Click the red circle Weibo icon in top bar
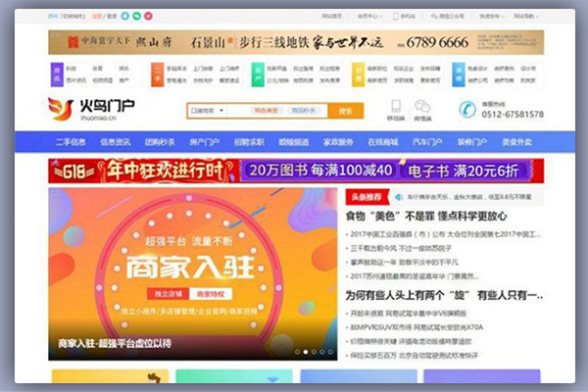The width and height of the screenshot is (588, 392). pos(149,16)
